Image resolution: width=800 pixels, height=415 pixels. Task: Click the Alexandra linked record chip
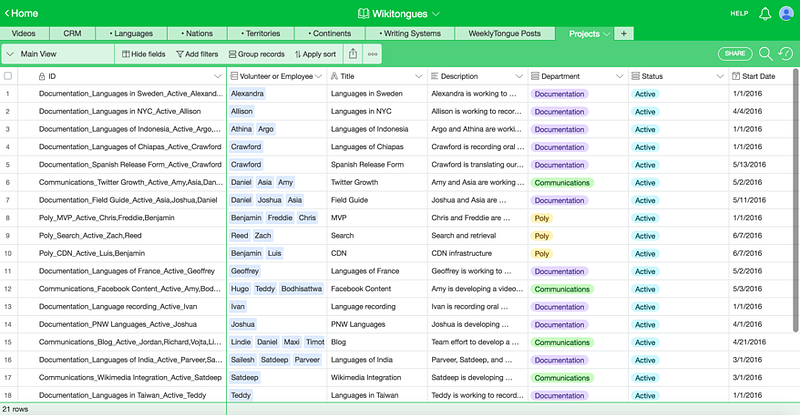pos(247,93)
